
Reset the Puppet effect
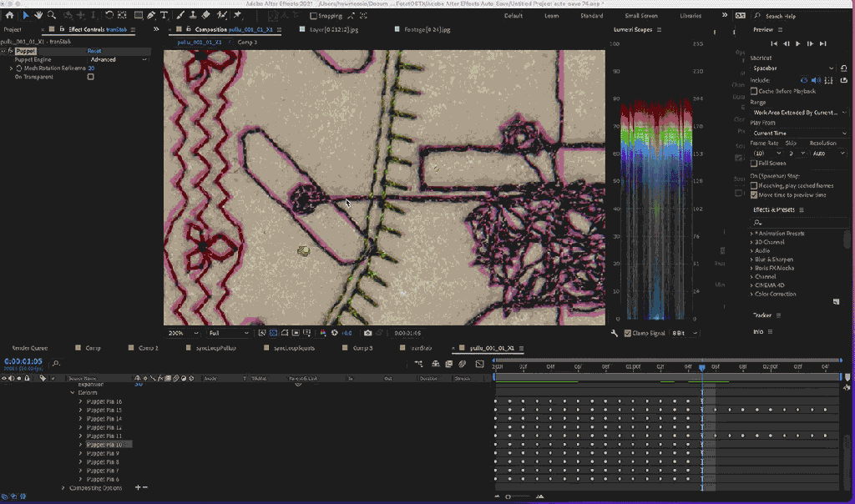[94, 52]
